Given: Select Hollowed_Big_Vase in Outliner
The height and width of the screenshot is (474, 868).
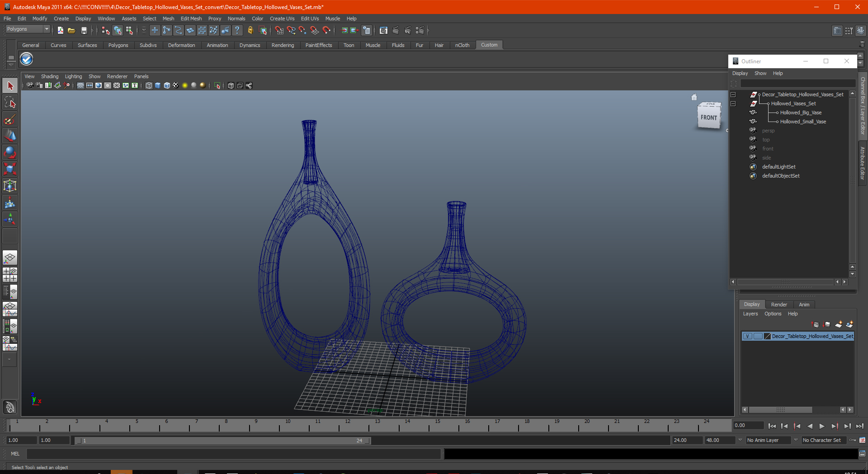Looking at the screenshot, I should click(x=801, y=113).
